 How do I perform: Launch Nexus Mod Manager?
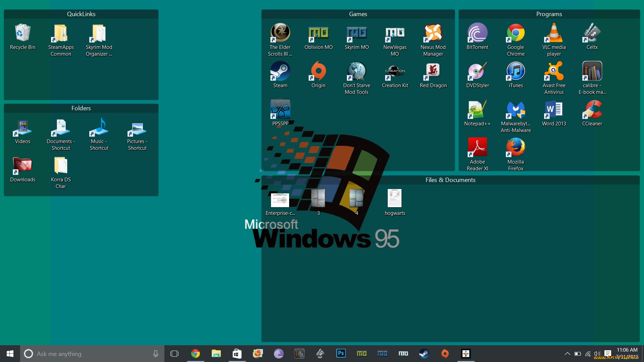(x=433, y=34)
